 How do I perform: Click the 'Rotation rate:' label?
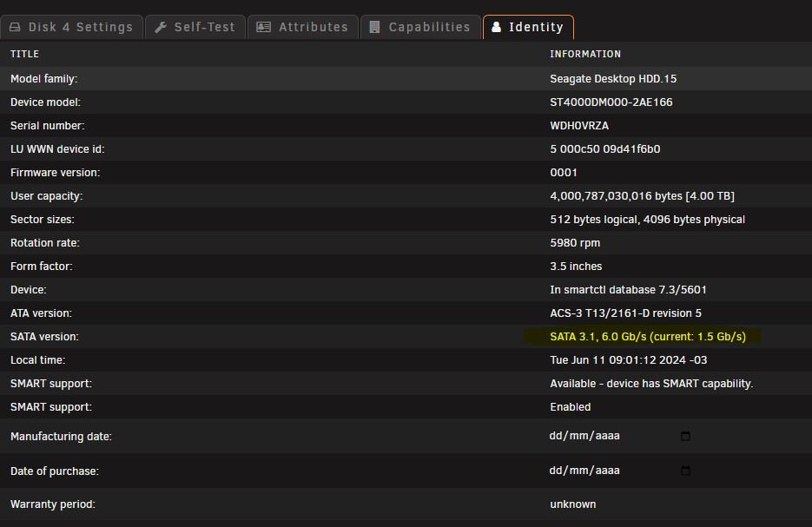(45, 243)
